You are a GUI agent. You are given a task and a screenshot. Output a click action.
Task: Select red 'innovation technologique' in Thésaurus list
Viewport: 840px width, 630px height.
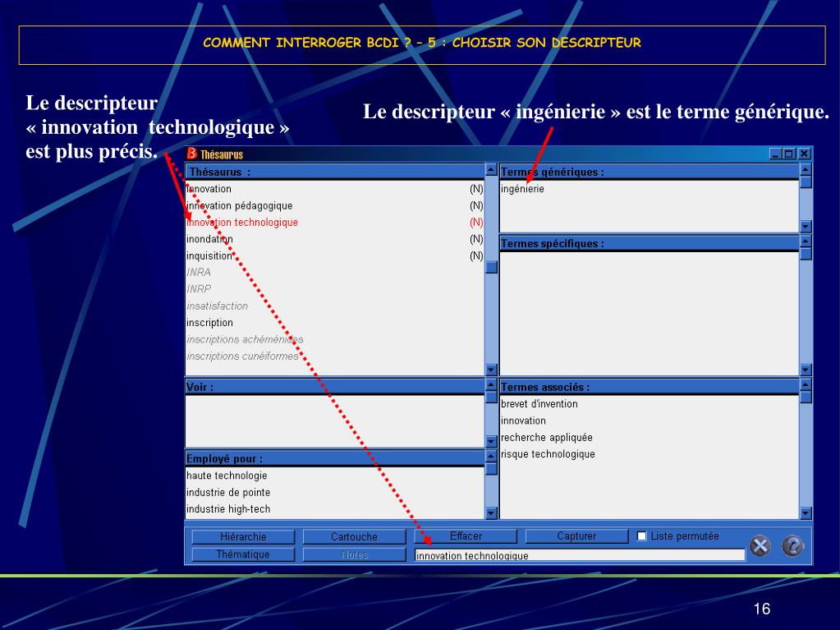click(242, 223)
